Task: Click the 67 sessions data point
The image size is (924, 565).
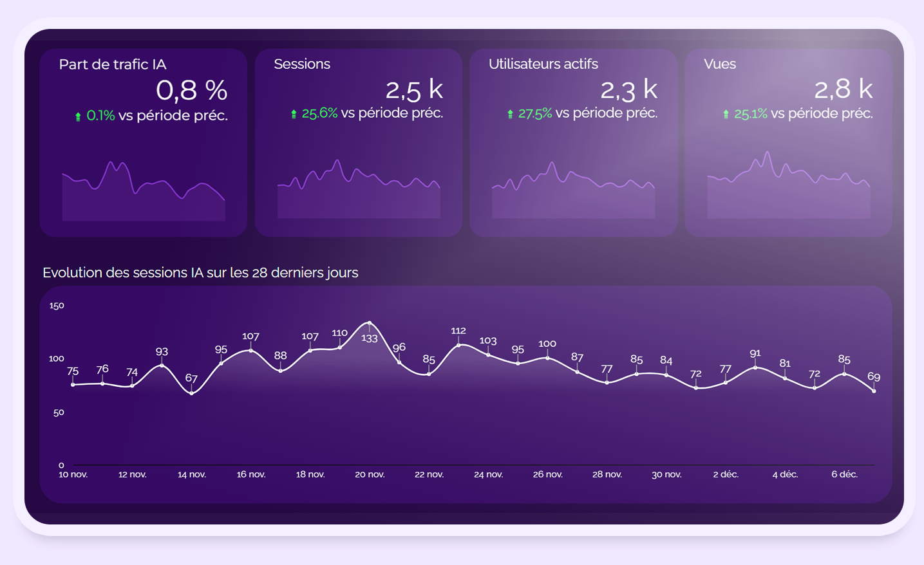Action: (x=191, y=393)
